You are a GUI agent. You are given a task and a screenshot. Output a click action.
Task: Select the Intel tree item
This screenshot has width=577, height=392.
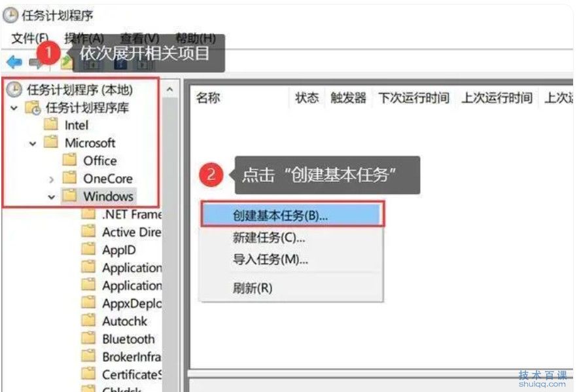pos(77,125)
